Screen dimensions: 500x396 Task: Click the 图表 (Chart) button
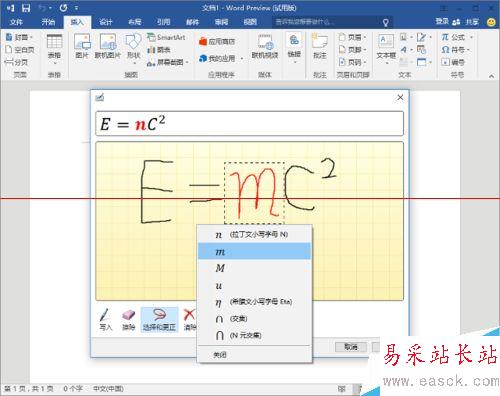(x=159, y=50)
